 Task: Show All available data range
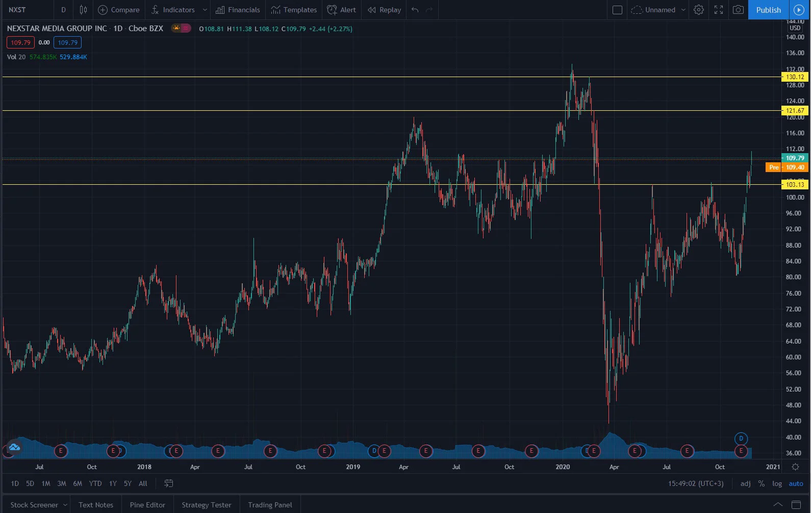point(143,483)
